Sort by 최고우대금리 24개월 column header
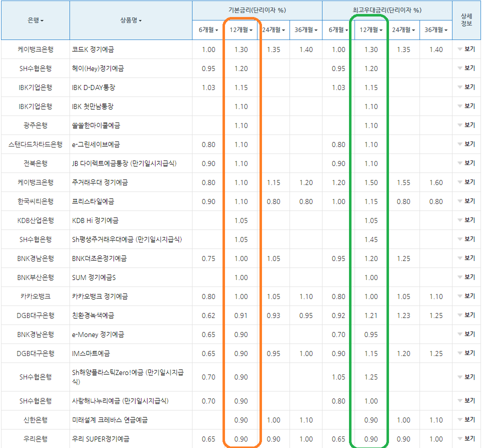Screen dimensions: 482x448 tap(403, 30)
